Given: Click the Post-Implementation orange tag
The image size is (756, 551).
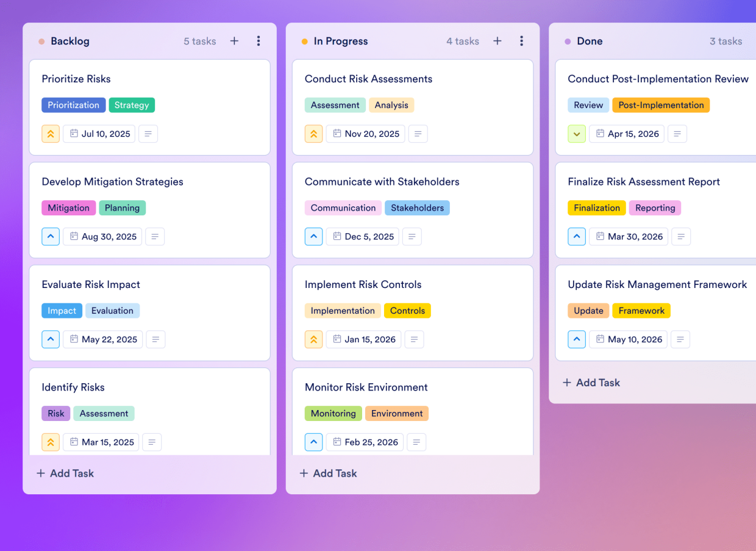Looking at the screenshot, I should pyautogui.click(x=661, y=105).
